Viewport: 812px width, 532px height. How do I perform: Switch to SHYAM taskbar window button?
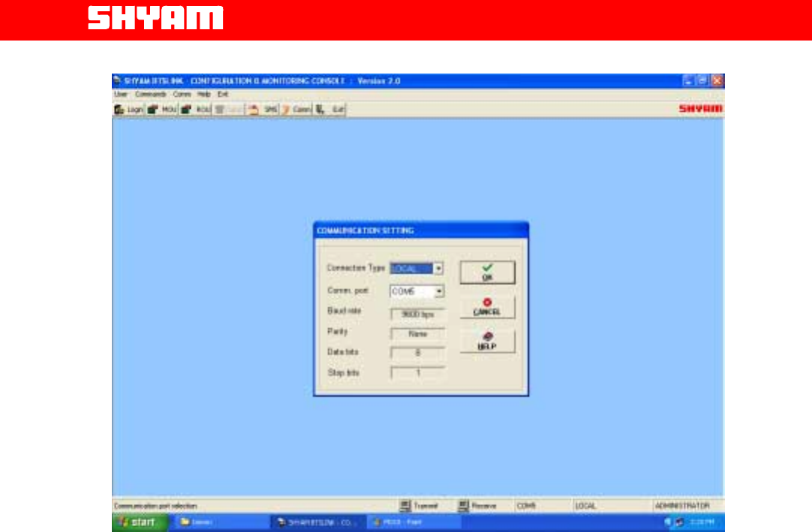pos(317,522)
